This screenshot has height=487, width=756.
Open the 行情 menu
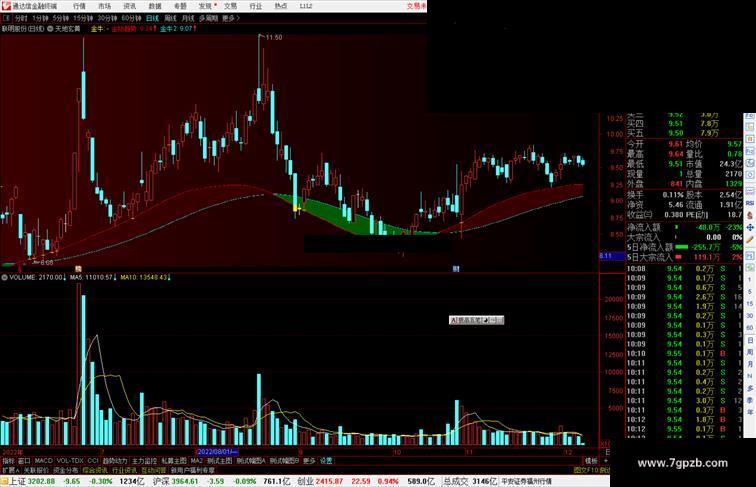[80, 6]
